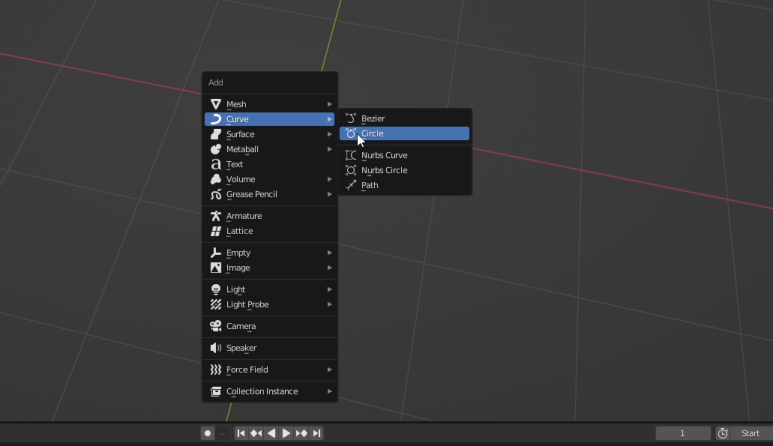773x446 pixels.
Task: Click the Lattice grid icon
Action: (x=215, y=231)
